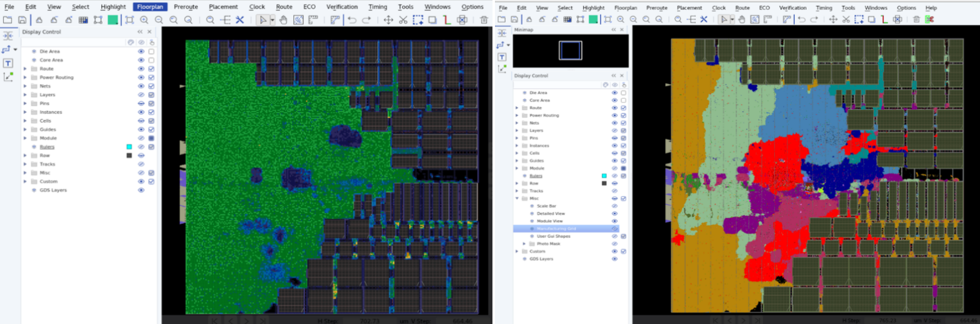
Task: Select the Pan hand tool in left window
Action: coord(283,20)
